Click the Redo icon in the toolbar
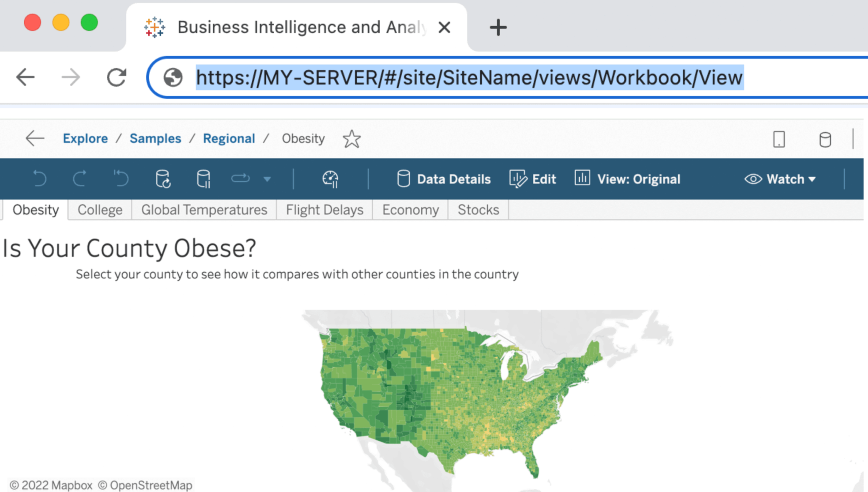This screenshot has width=868, height=492. click(81, 179)
